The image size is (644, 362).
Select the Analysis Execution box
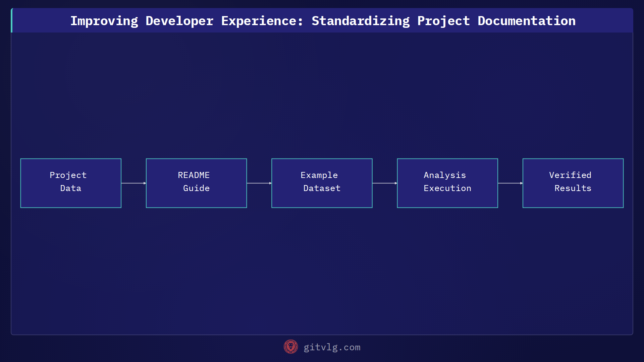point(447,183)
